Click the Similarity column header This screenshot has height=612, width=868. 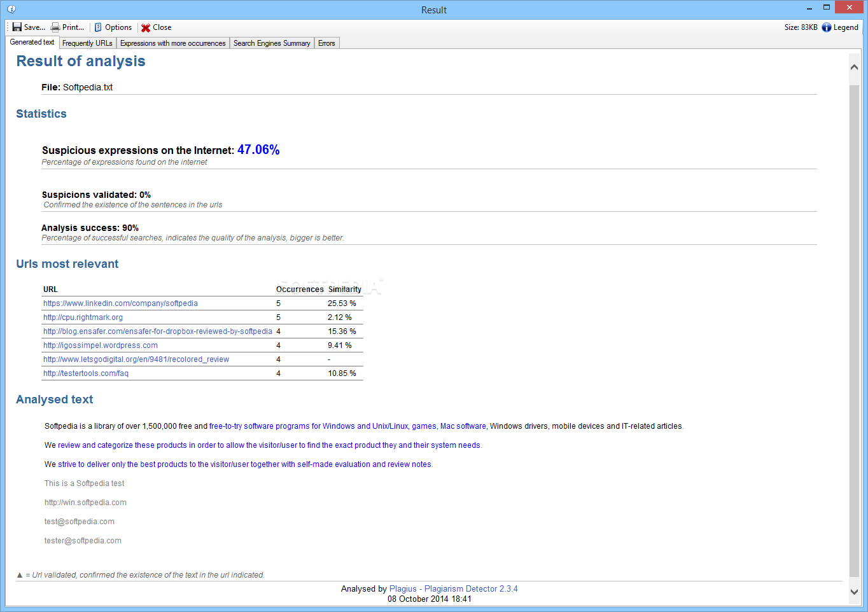pyautogui.click(x=345, y=289)
